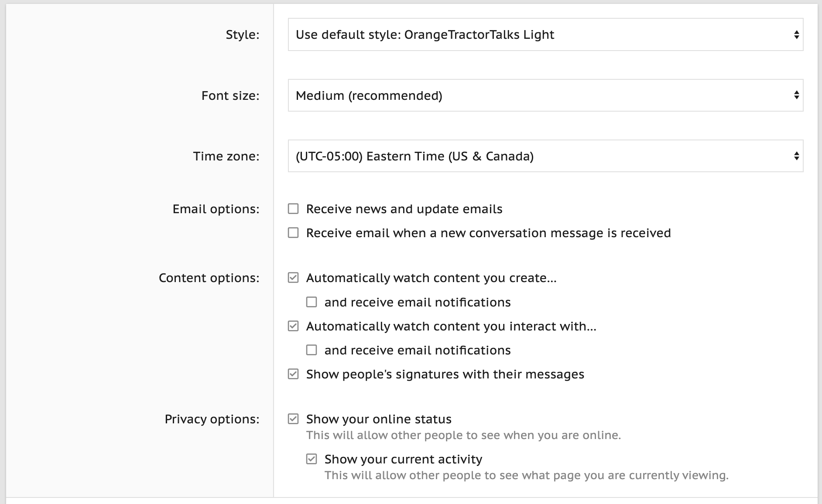Click the Style dropdown arrow icon
This screenshot has width=822, height=504.
point(796,34)
